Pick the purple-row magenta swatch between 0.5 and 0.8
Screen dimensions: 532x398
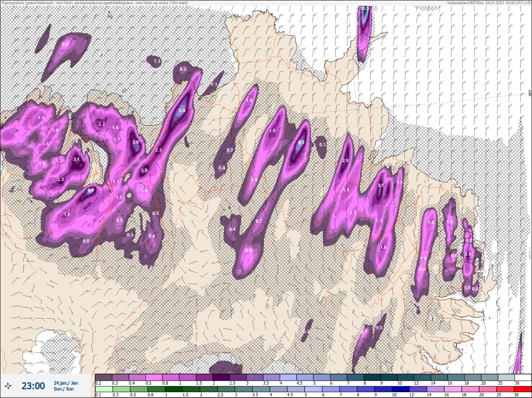pyautogui.click(x=154, y=377)
